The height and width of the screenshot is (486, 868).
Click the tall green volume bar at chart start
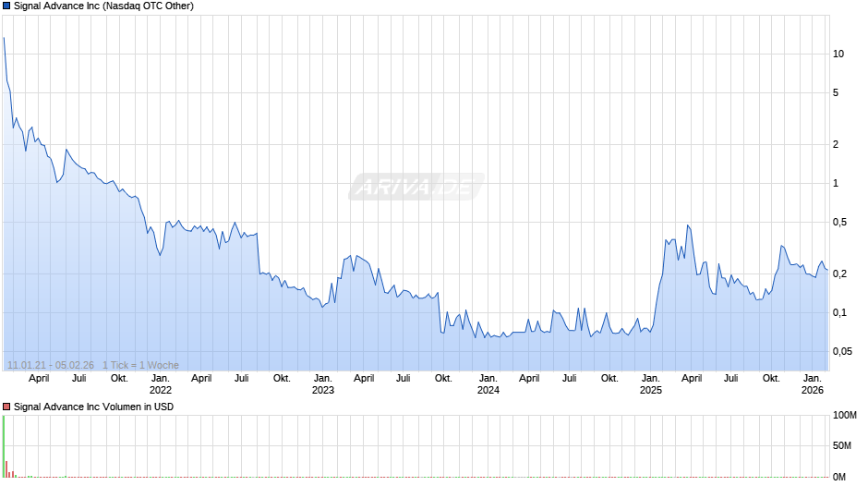[4, 446]
